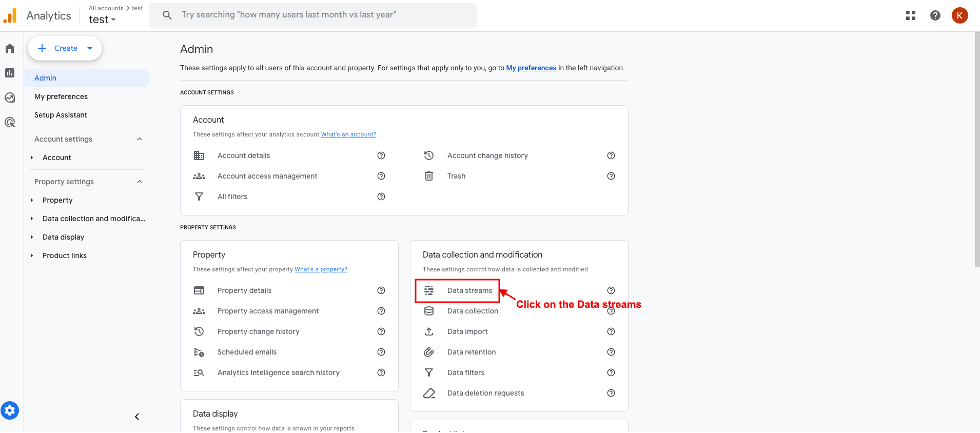The height and width of the screenshot is (433, 980).
Task: Click help icon next to Property access management
Action: [381, 311]
